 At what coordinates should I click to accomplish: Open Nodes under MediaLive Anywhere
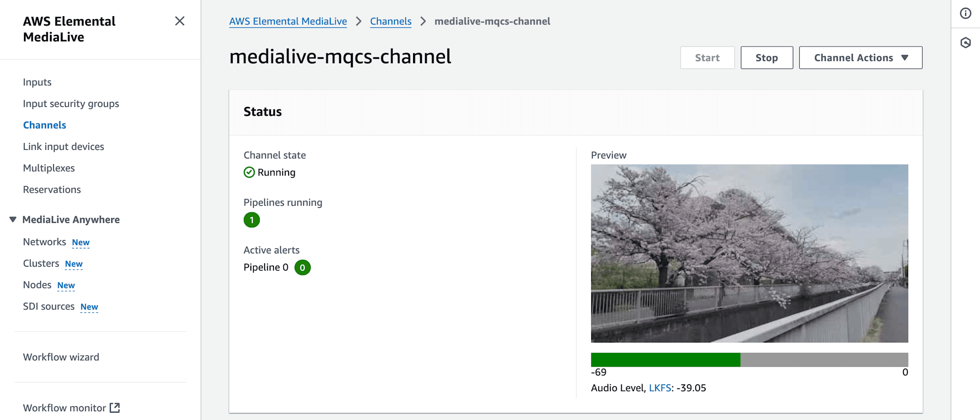point(37,285)
